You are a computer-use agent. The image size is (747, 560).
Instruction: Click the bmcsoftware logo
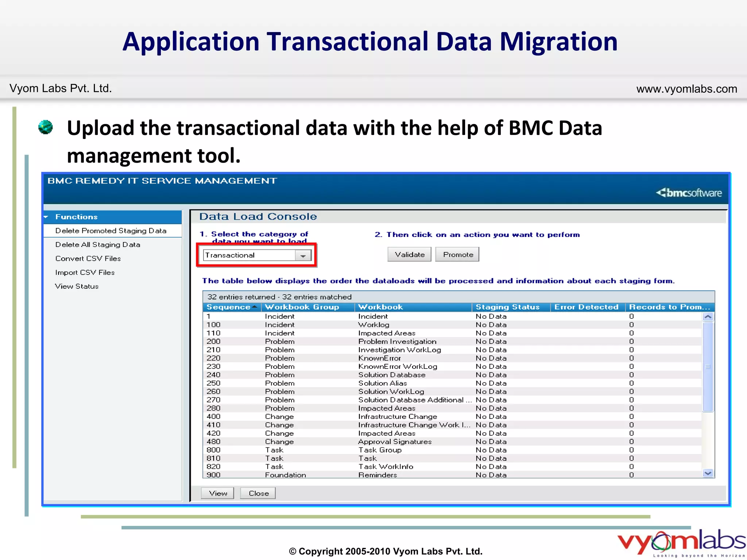pos(689,192)
